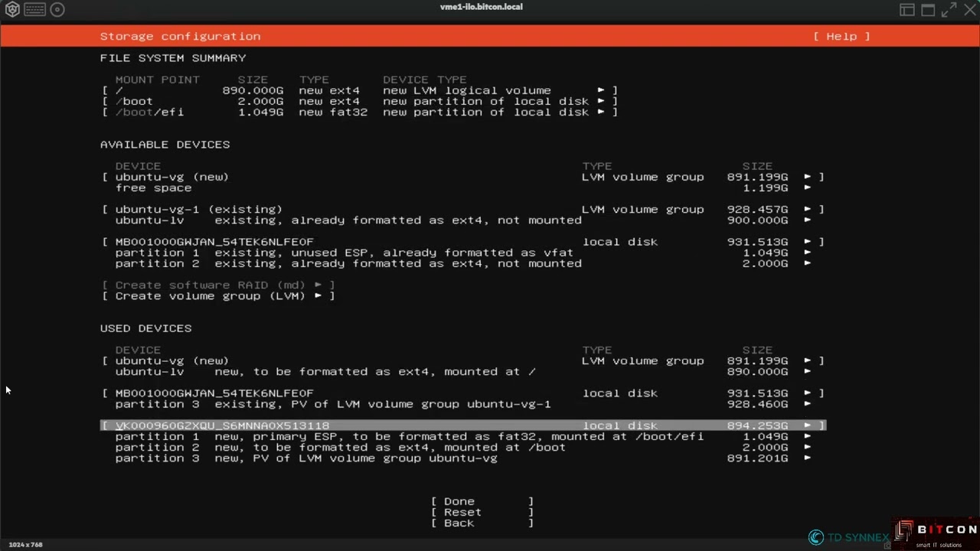Select the /boot mount point entry
Image resolution: width=980 pixels, height=551 pixels.
(x=360, y=101)
